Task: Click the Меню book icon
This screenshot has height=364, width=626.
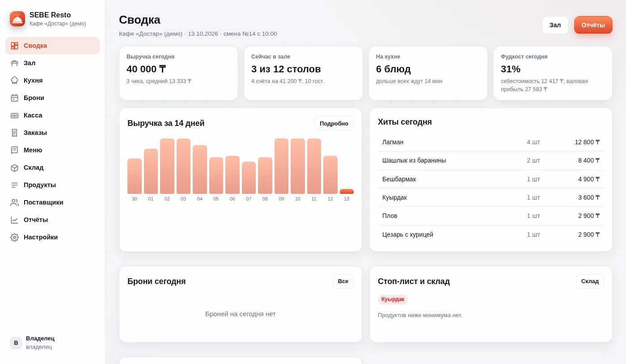Action: (x=14, y=150)
